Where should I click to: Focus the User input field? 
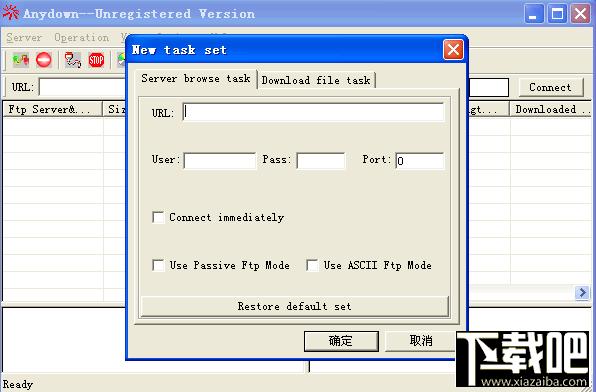(220, 160)
